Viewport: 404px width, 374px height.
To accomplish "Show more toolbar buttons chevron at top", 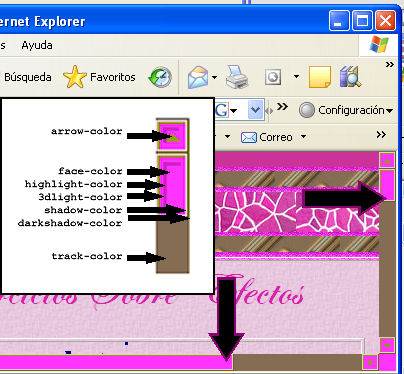I will click(x=389, y=64).
